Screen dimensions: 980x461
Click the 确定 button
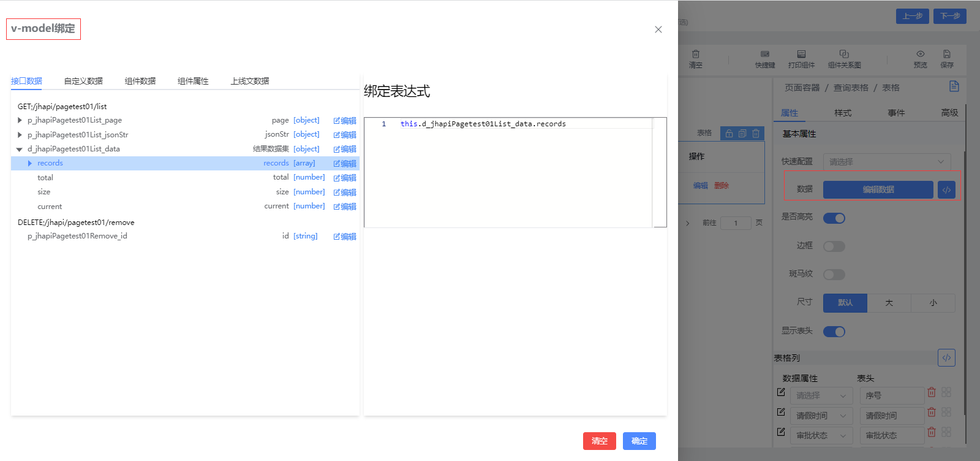pos(639,441)
